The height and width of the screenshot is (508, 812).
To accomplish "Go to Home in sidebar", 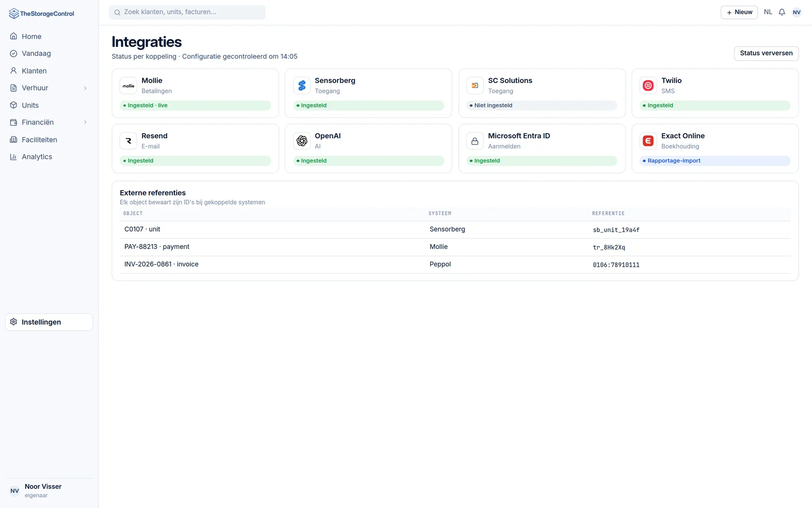I will (x=49, y=37).
